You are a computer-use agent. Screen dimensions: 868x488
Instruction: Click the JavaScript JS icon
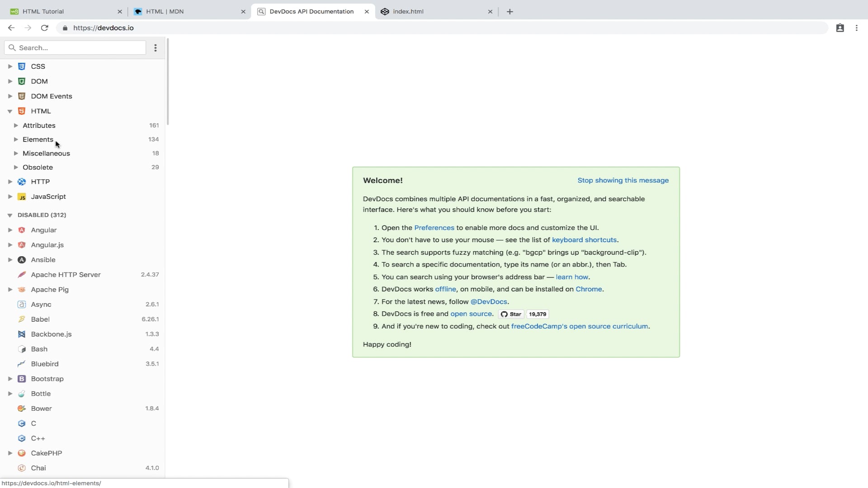(x=22, y=197)
